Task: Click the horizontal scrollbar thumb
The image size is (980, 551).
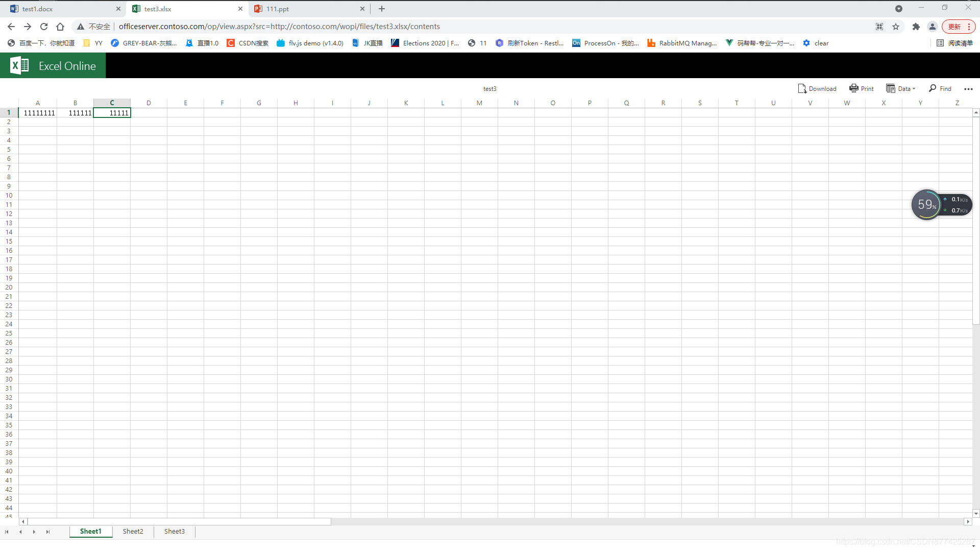Action: 179,521
